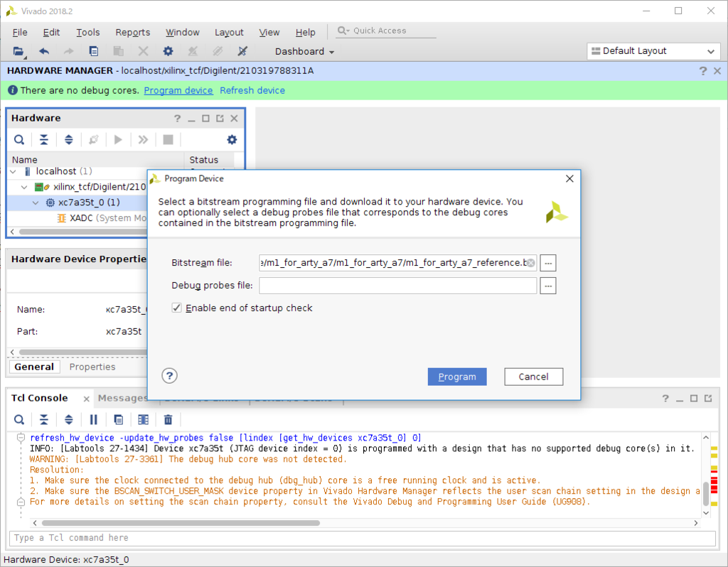Click Run trigger play icon in Hardware panel
The height and width of the screenshot is (567, 728).
pyautogui.click(x=118, y=140)
